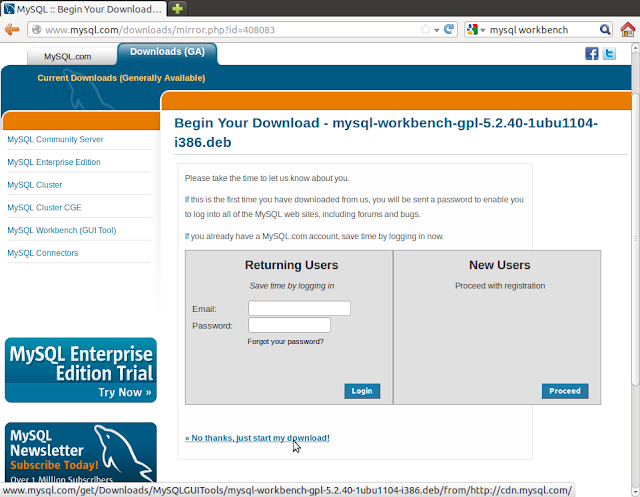Click the Forgot your password link
The image size is (640, 497).
tap(285, 342)
